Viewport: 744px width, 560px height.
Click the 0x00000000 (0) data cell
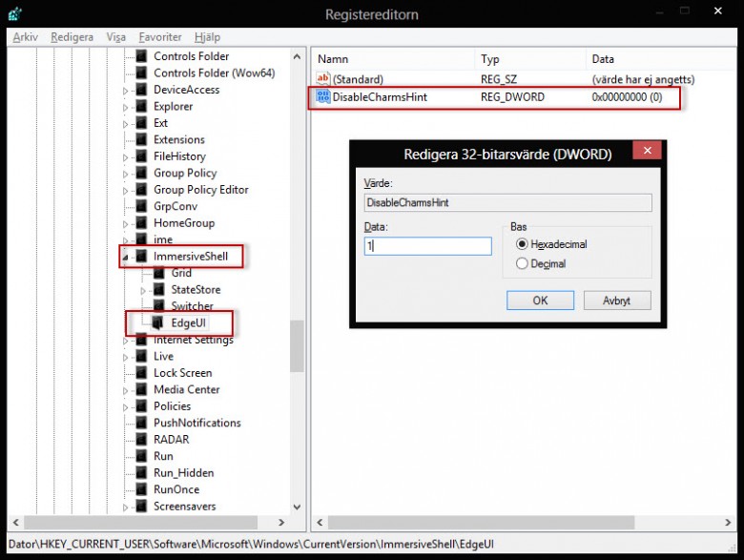[627, 96]
